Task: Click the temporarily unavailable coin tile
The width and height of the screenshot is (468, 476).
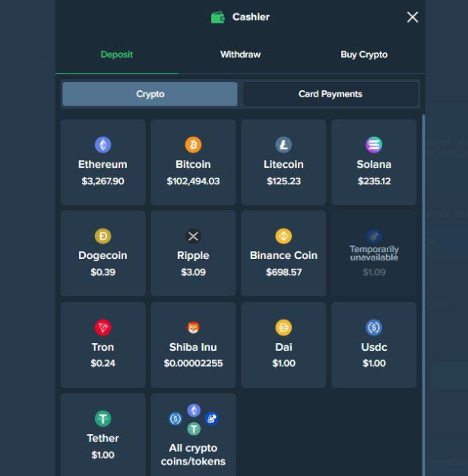Action: (374, 254)
